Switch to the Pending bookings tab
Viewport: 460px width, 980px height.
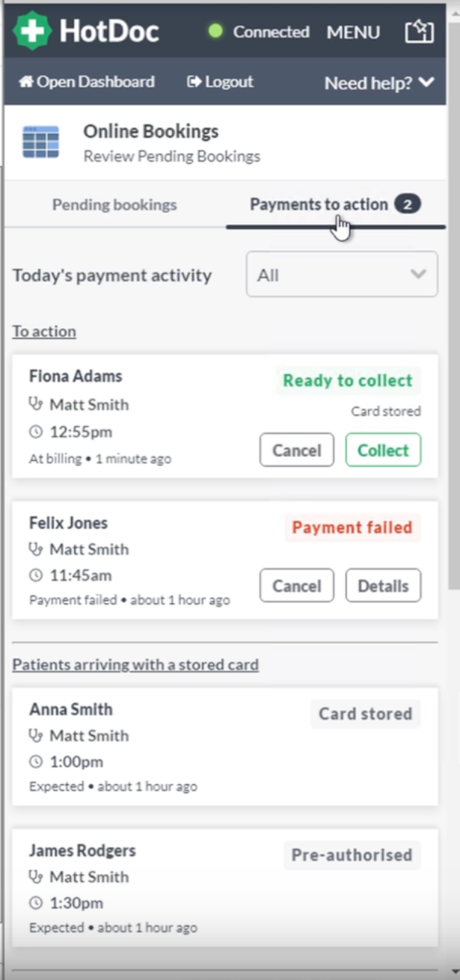(x=114, y=205)
